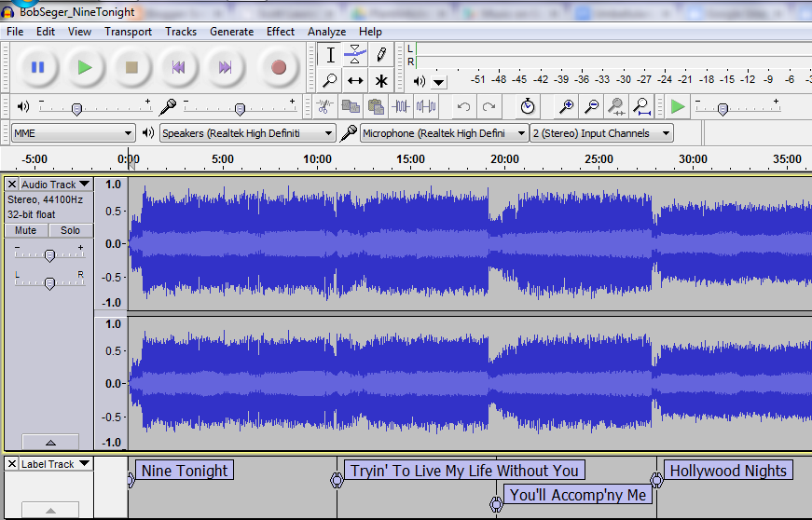The width and height of the screenshot is (812, 520).
Task: Open the MME audio host dropdown
Action: [73, 133]
